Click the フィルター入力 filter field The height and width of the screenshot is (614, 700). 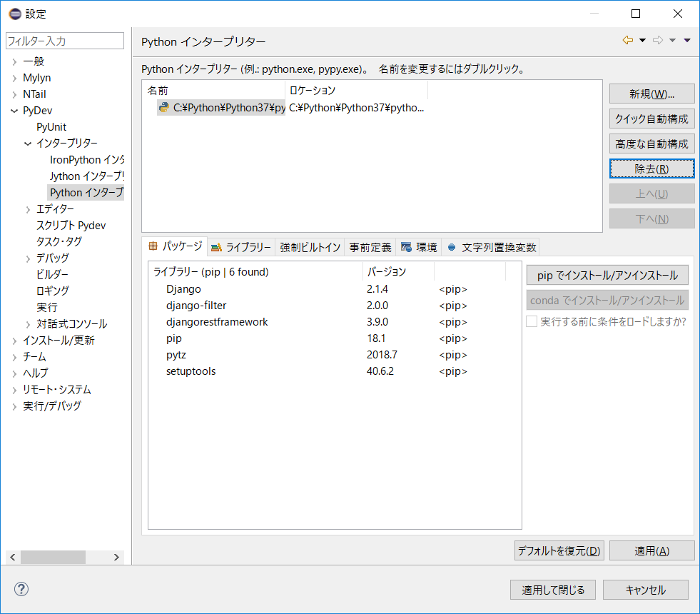coord(65,41)
